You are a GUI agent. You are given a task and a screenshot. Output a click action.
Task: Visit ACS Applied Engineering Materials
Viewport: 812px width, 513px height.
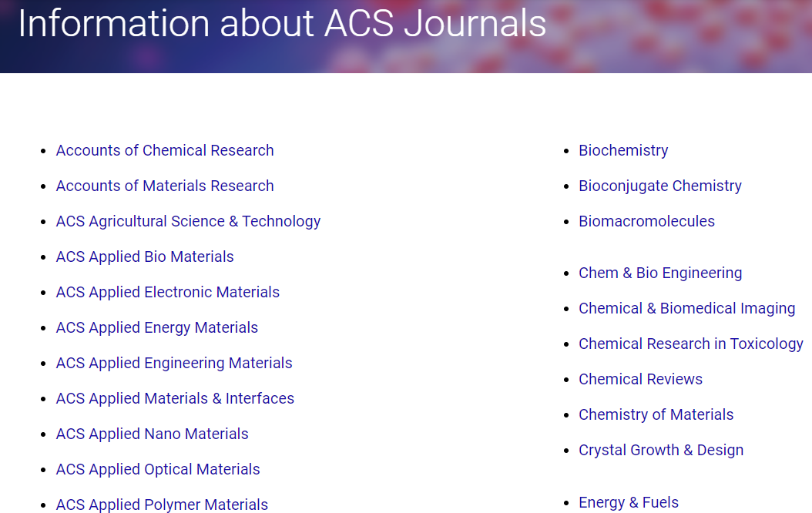tap(174, 363)
